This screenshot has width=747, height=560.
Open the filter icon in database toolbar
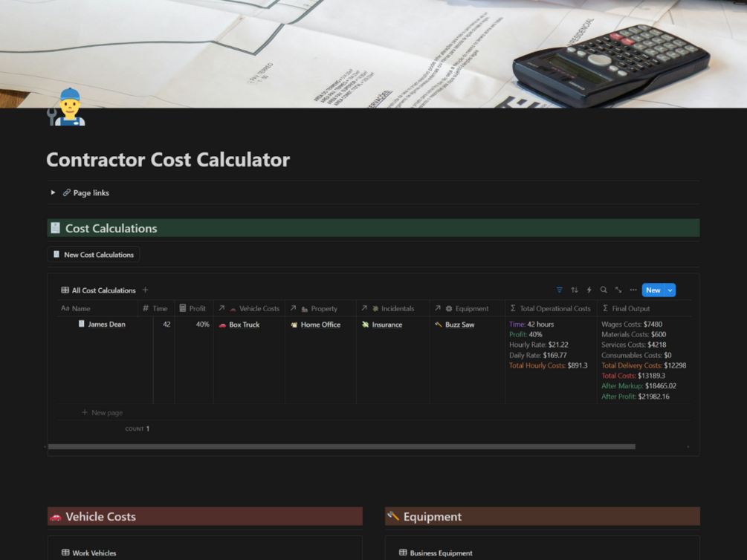pyautogui.click(x=559, y=290)
